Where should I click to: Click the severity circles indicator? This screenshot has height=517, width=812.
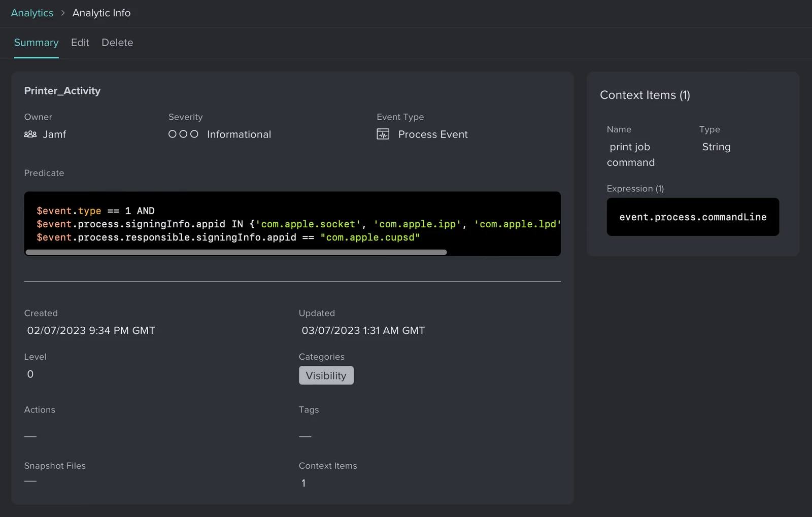[183, 134]
